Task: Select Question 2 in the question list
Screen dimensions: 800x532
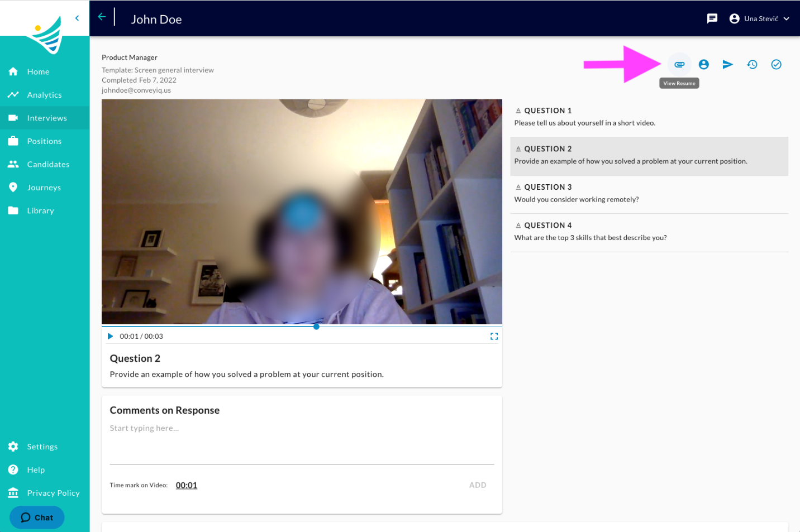Action: 649,156
